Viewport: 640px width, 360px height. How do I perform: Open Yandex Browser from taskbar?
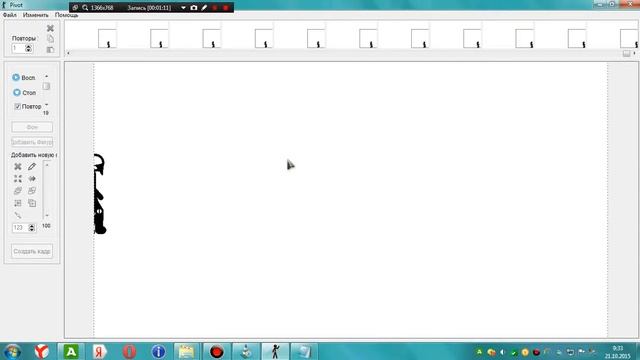pos(42,351)
